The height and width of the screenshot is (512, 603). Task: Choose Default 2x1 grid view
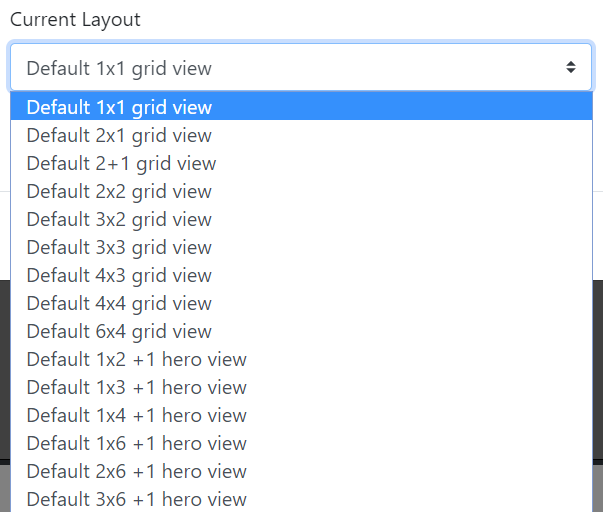pyautogui.click(x=120, y=135)
